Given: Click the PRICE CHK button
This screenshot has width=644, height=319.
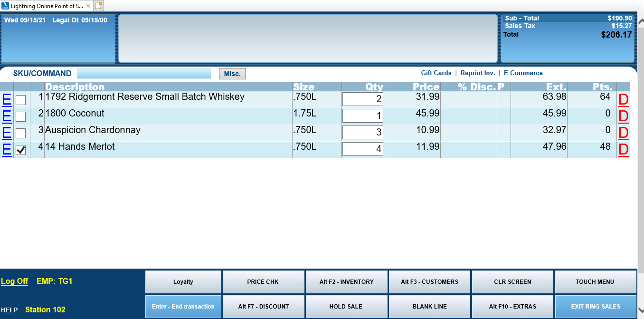Looking at the screenshot, I should [x=263, y=282].
